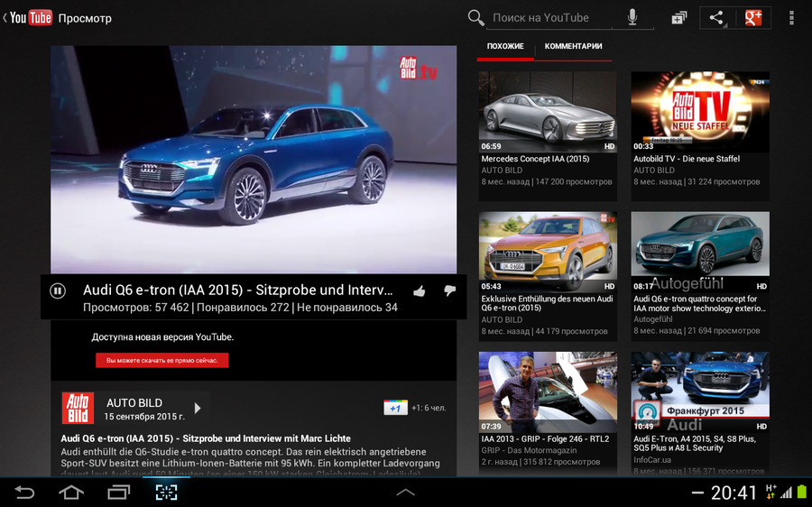Start voice search with microphone icon
The image size is (812, 507).
coord(632,18)
